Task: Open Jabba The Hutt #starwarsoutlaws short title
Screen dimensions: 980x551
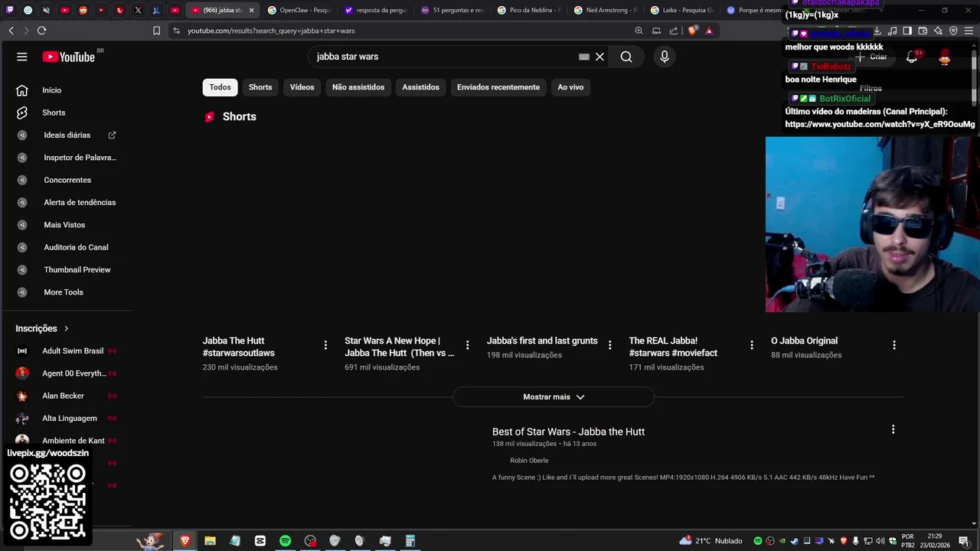Action: tap(239, 347)
